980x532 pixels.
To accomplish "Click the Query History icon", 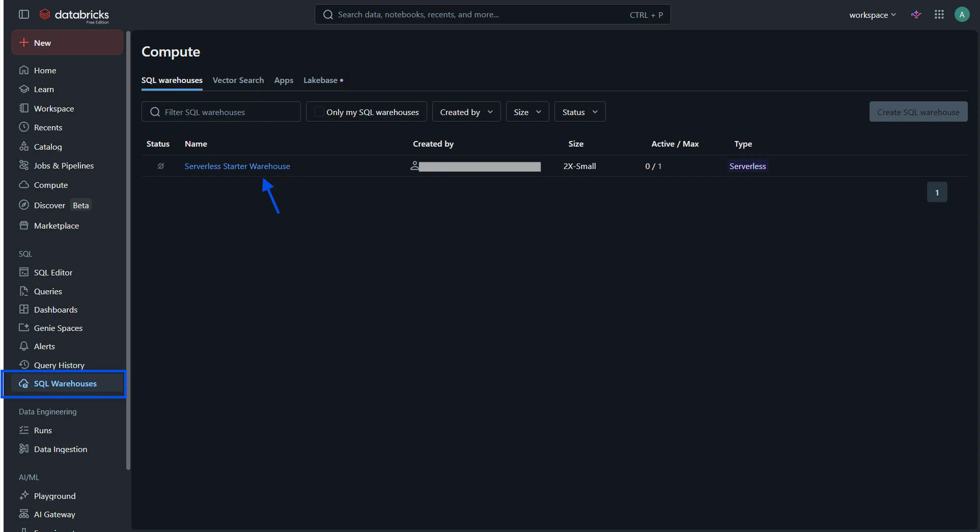I will (x=24, y=365).
